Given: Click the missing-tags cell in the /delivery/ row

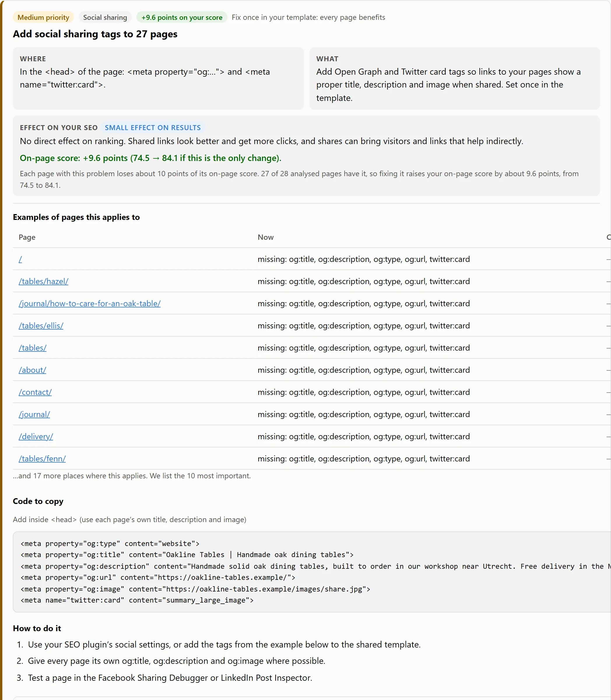Looking at the screenshot, I should tap(364, 437).
